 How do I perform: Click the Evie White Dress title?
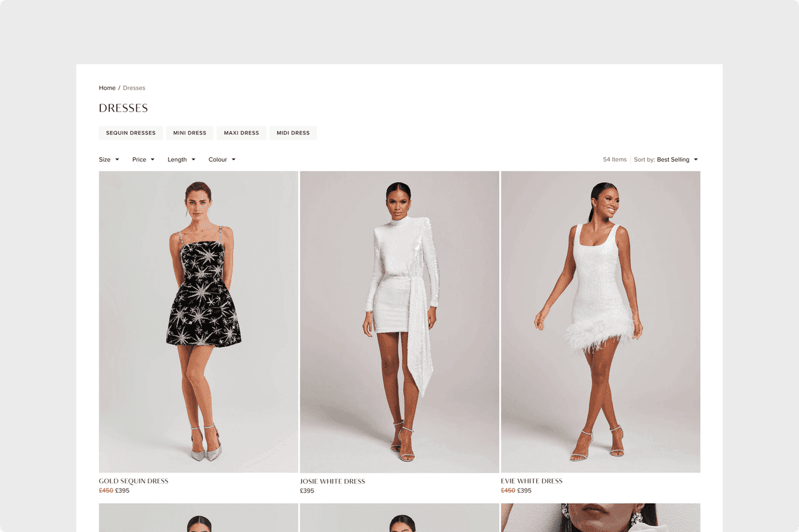pos(532,481)
